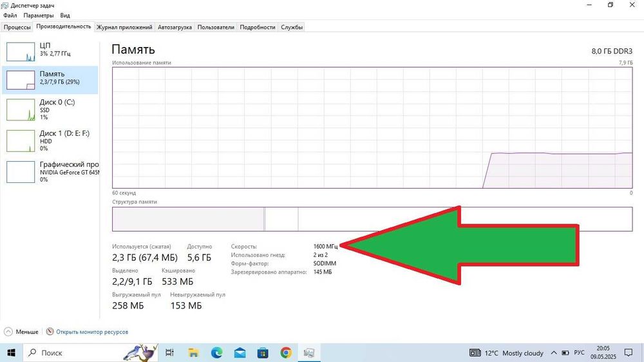Click the '145 МБ' hardware reserved value
Image resolution: width=644 pixels, height=362 pixels.
(323, 272)
